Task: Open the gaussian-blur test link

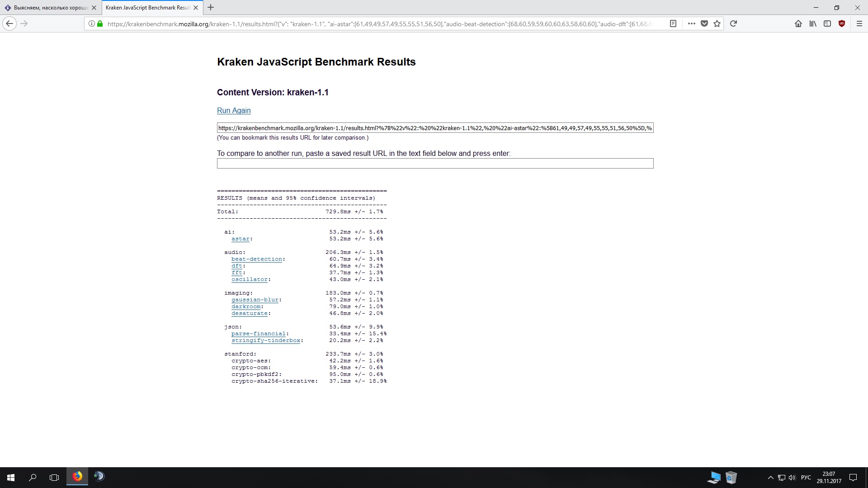Action: 255,300
